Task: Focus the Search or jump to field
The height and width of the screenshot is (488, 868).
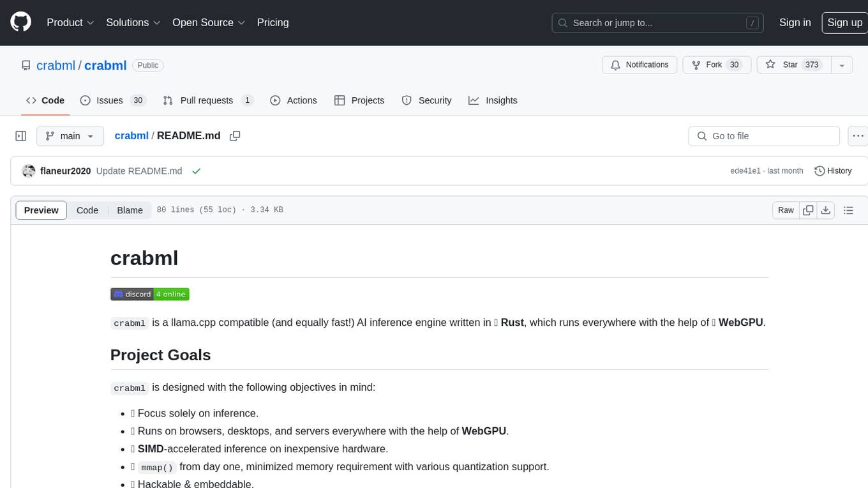Action: 657,22
